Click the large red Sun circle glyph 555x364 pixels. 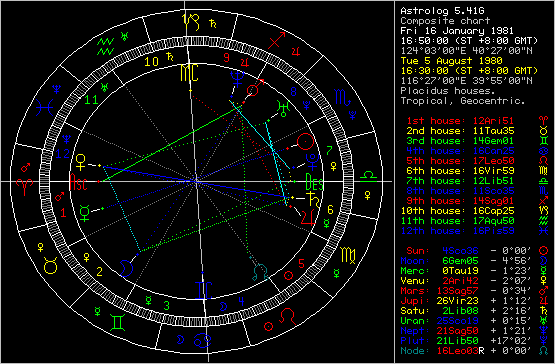(x=305, y=142)
